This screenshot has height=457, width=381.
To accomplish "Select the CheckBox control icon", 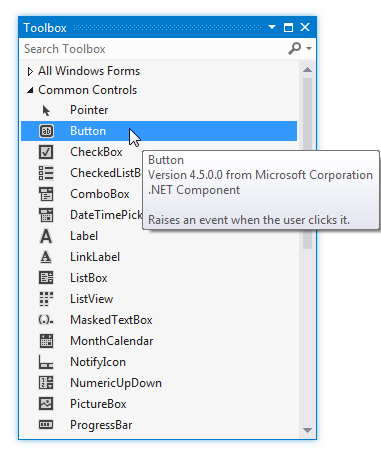I will pyautogui.click(x=46, y=152).
